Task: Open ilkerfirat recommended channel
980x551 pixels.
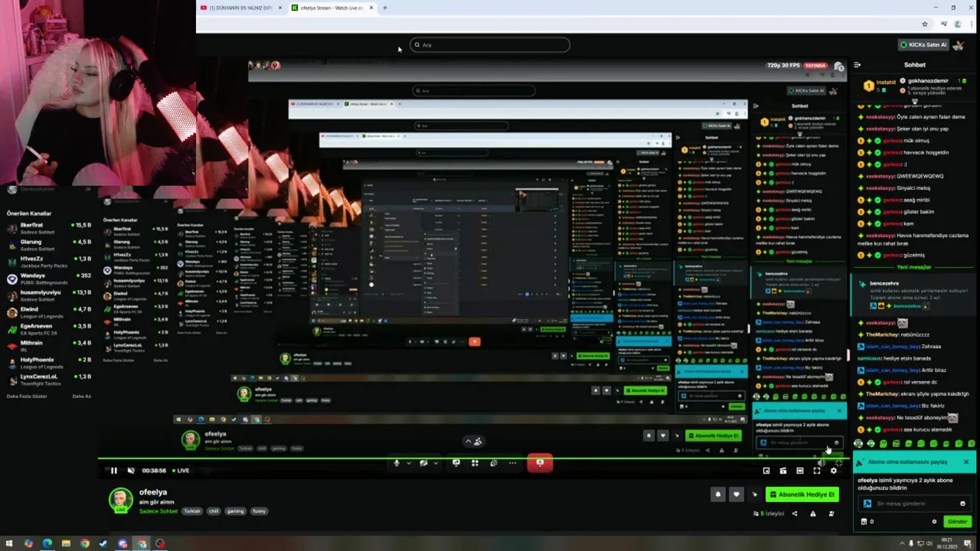Action: click(49, 228)
